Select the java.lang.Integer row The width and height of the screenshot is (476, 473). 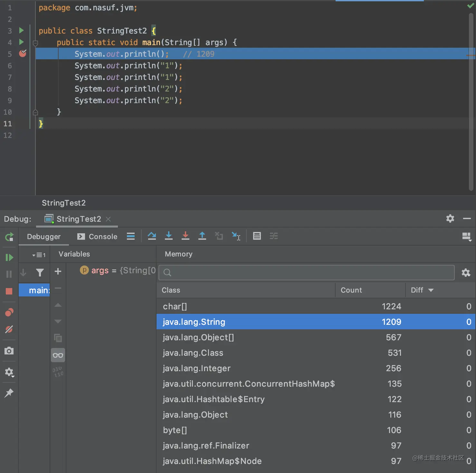[x=316, y=368]
